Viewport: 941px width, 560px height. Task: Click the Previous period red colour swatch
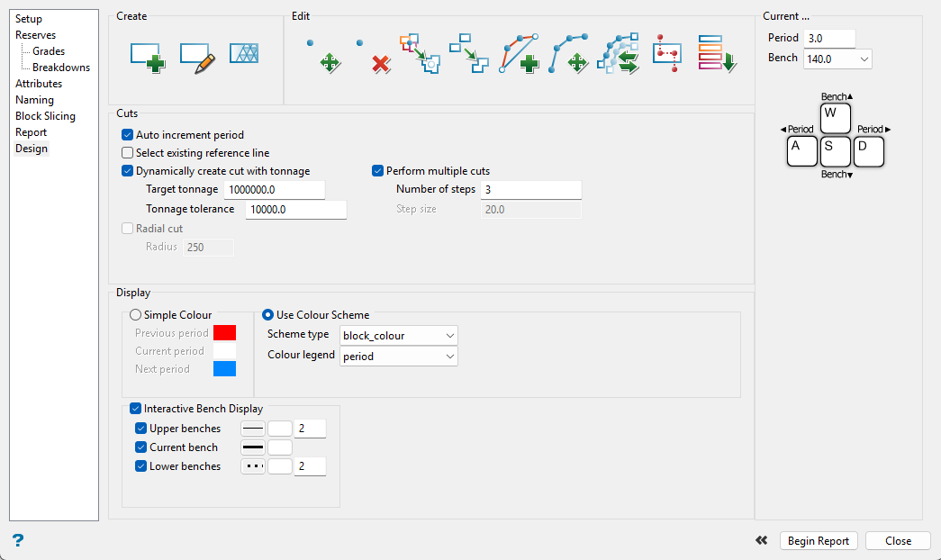click(224, 333)
